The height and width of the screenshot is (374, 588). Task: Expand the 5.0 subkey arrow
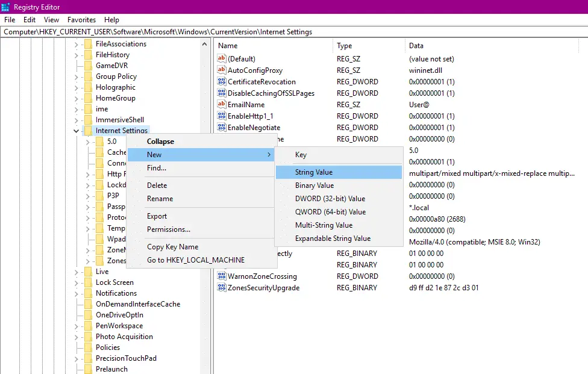click(x=88, y=142)
